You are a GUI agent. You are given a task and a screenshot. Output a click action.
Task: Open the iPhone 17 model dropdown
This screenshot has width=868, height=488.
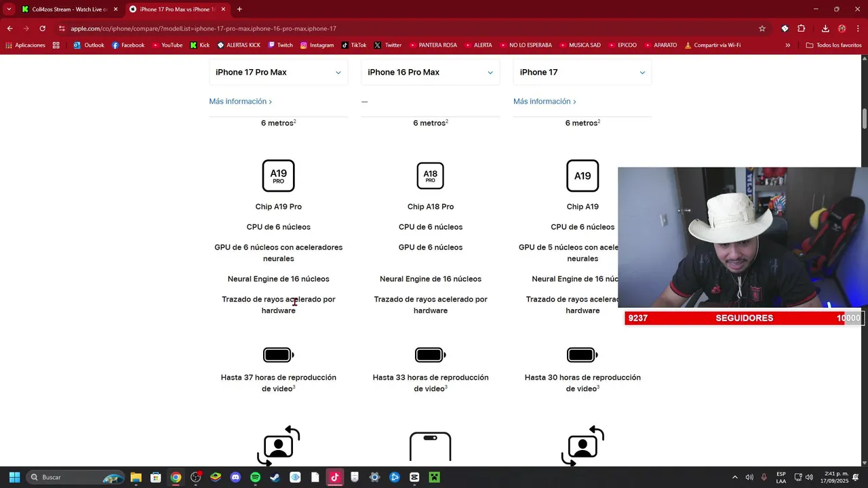(582, 73)
